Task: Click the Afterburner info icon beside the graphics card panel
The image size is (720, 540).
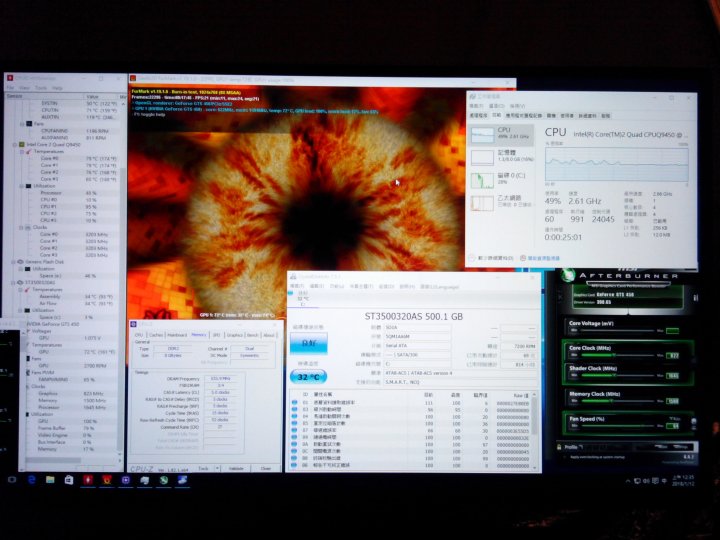Action: click(x=696, y=298)
